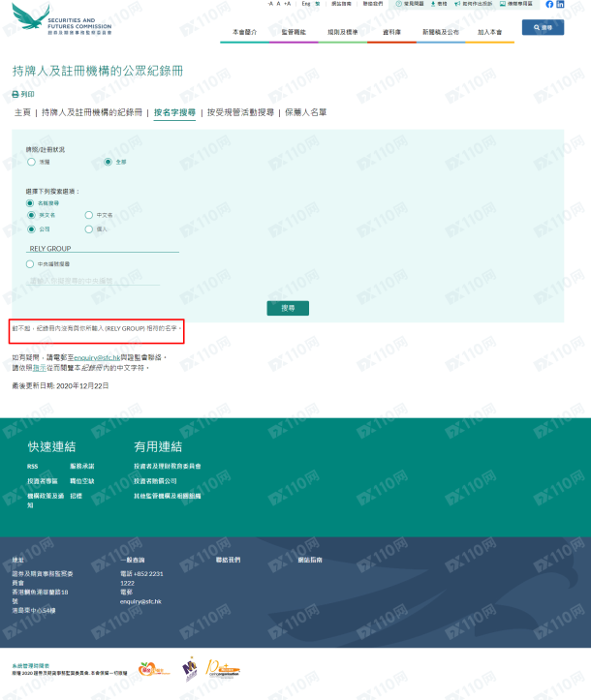
Task: Select the 全部 licence status radio
Action: tap(109, 162)
